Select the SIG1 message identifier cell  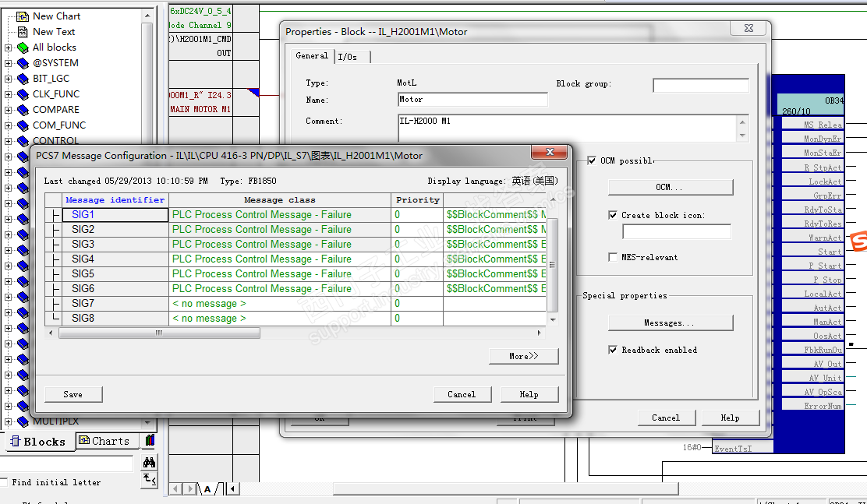115,214
